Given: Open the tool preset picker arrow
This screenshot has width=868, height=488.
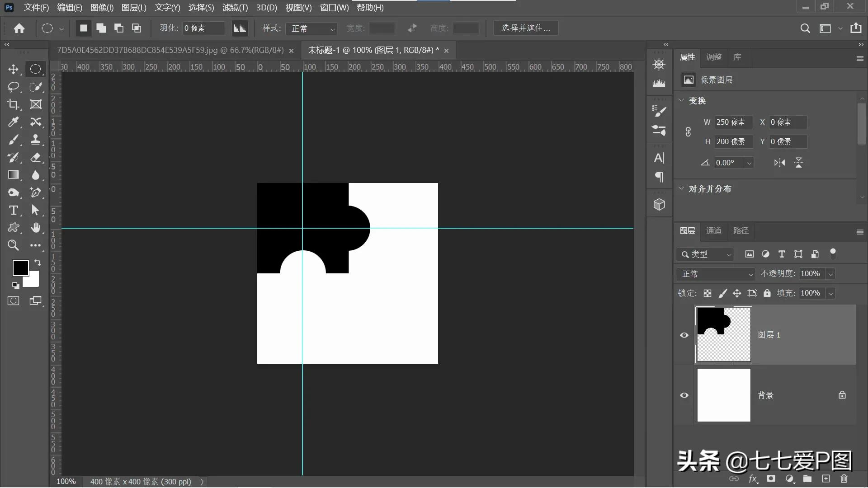Looking at the screenshot, I should (61, 28).
